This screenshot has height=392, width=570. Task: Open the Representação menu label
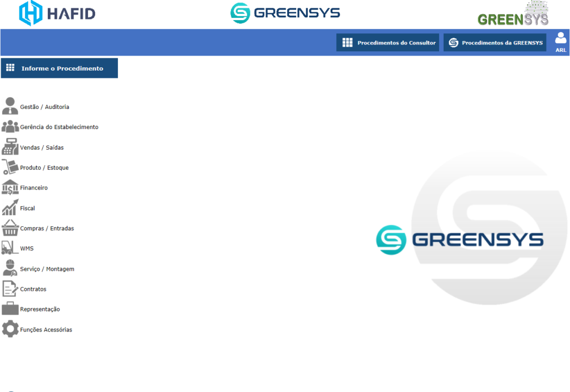pyautogui.click(x=40, y=309)
